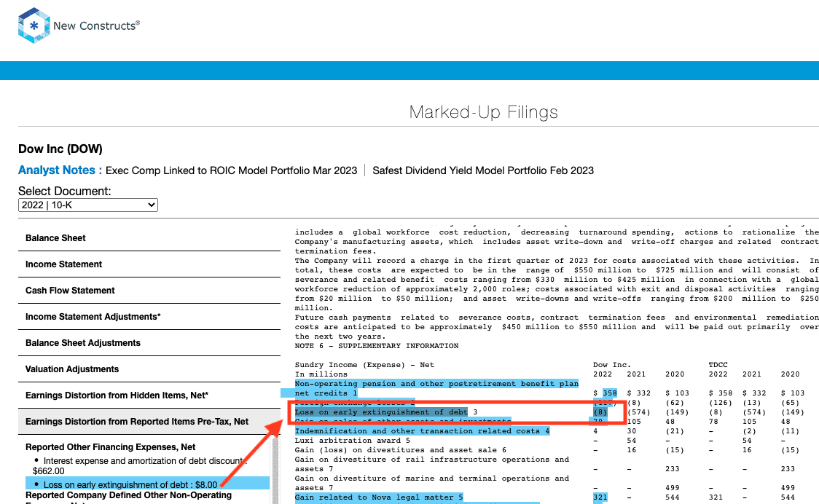Image resolution: width=819 pixels, height=504 pixels.
Task: Click the highlighted 321 value in the Dow Inc. 2022 column
Action: [600, 497]
